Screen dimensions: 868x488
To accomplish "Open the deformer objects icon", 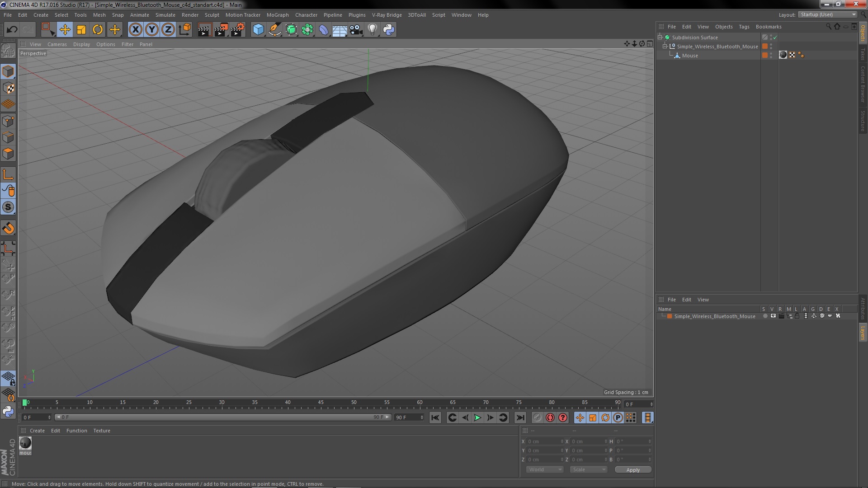I will tap(324, 30).
